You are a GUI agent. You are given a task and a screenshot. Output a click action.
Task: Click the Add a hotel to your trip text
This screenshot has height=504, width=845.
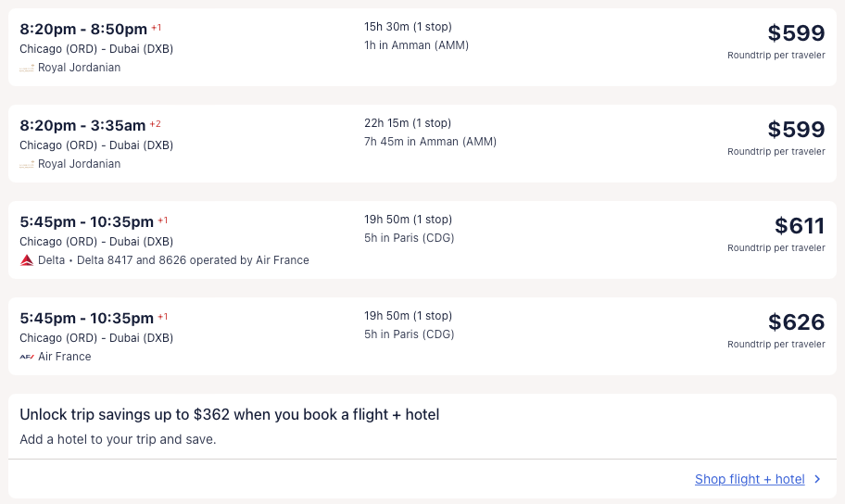(x=118, y=439)
